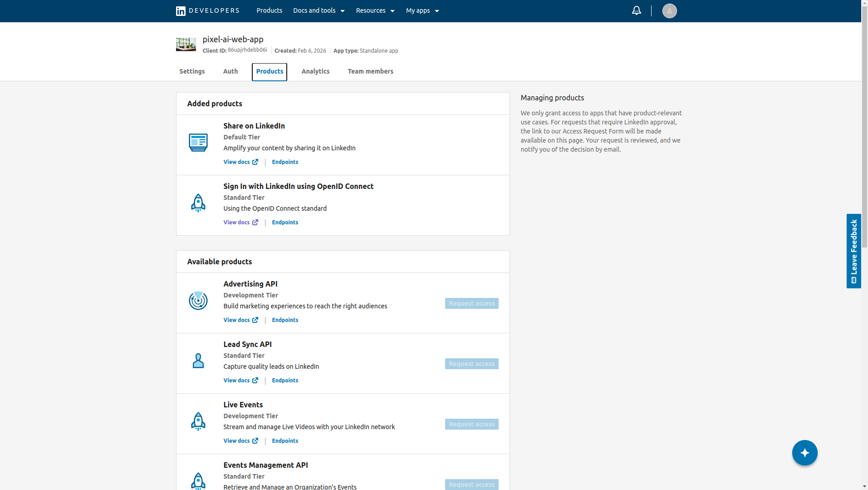Click the Sign In with LinkedIn rocket icon
Viewport: 868px width, 490px height.
[198, 203]
